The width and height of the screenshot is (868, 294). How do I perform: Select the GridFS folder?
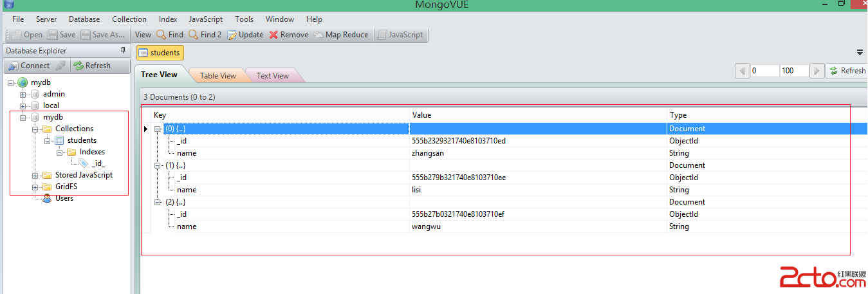pyautogui.click(x=66, y=187)
